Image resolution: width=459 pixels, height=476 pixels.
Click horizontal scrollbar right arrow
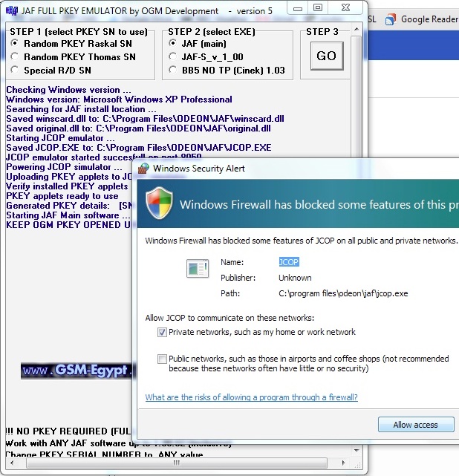(x=343, y=463)
